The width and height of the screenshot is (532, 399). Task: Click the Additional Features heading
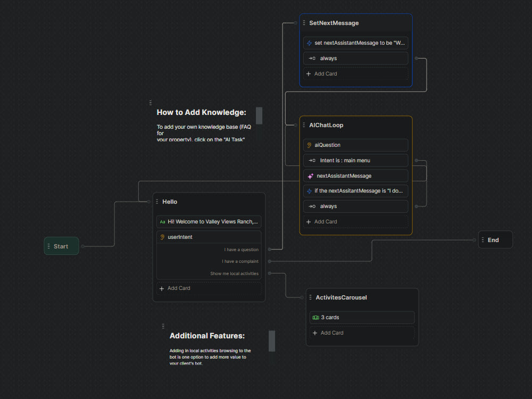(x=207, y=336)
